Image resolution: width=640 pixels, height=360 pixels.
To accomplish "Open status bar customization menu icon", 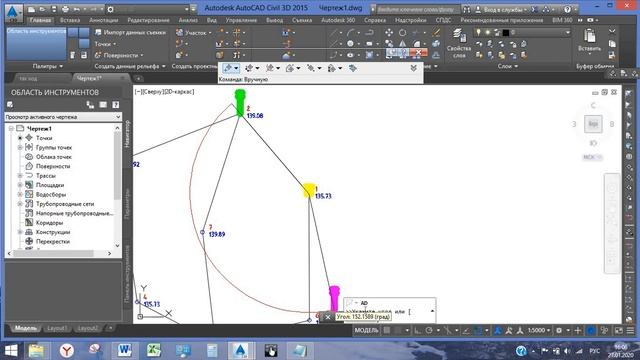I will point(631,330).
